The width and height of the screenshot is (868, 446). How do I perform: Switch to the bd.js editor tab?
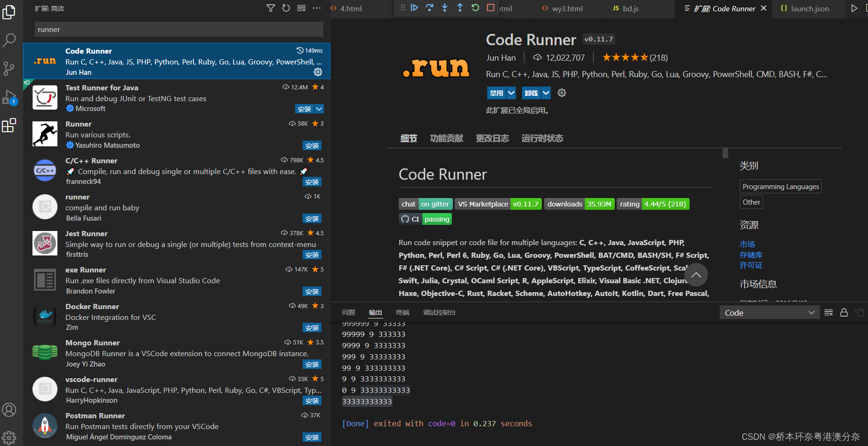point(630,8)
